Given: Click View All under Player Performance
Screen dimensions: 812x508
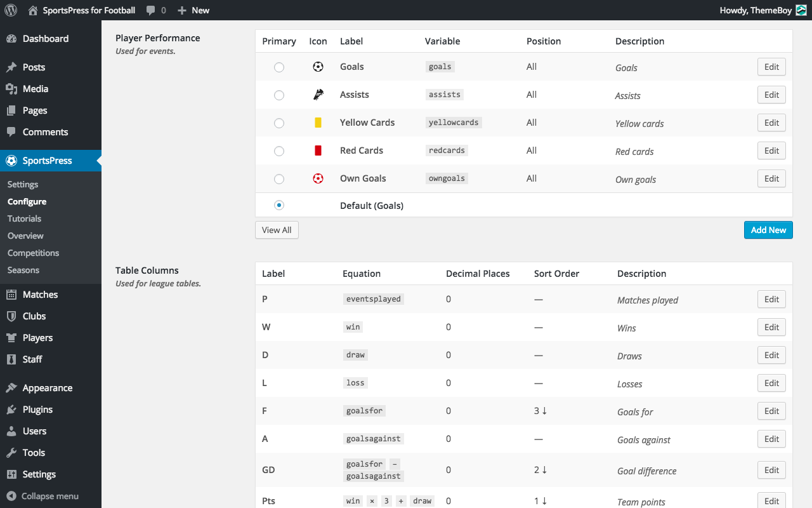Looking at the screenshot, I should point(277,230).
